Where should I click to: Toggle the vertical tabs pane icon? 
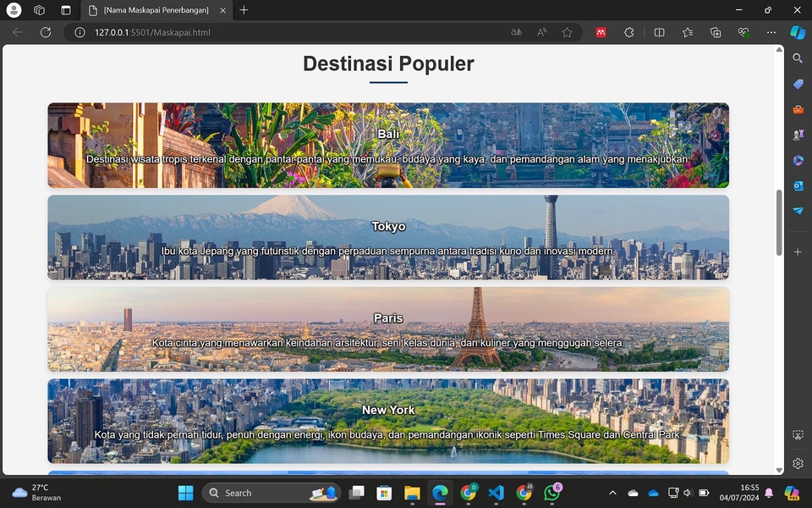pos(66,10)
